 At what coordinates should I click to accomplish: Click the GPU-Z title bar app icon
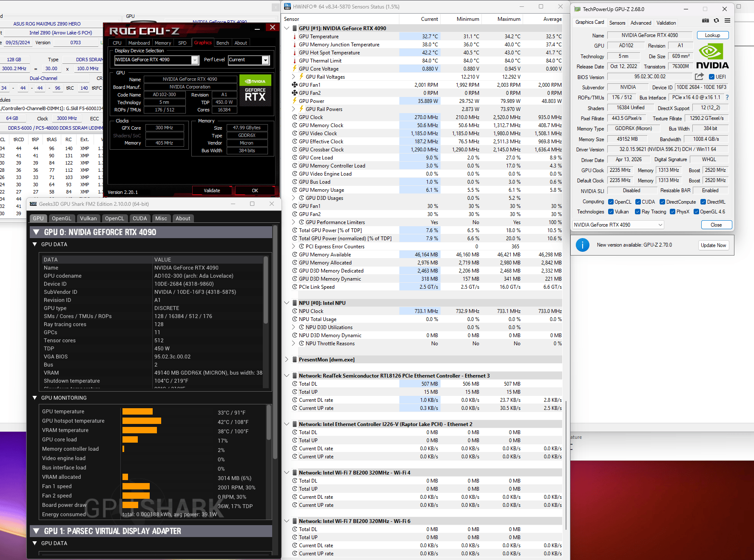(577, 9)
